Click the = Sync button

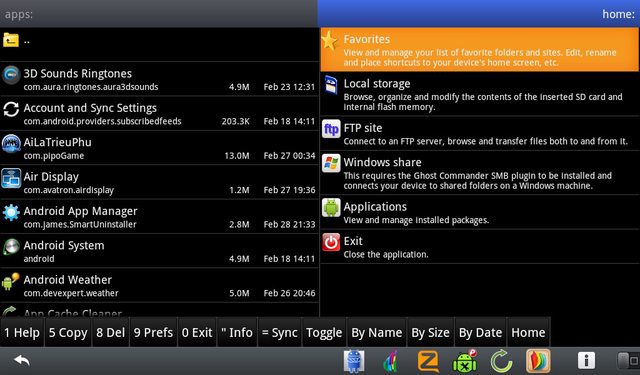tap(280, 333)
